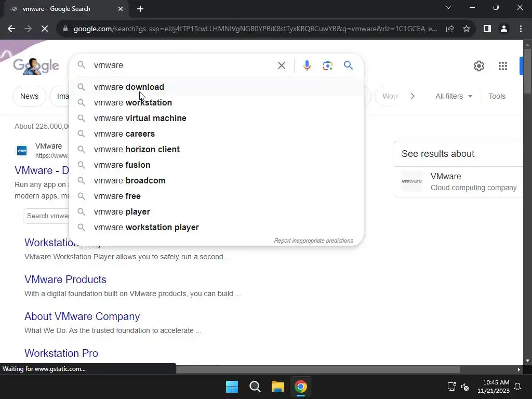Screen dimensions: 532x399
Task: Search by image with Lens icon
Action: pos(327,65)
